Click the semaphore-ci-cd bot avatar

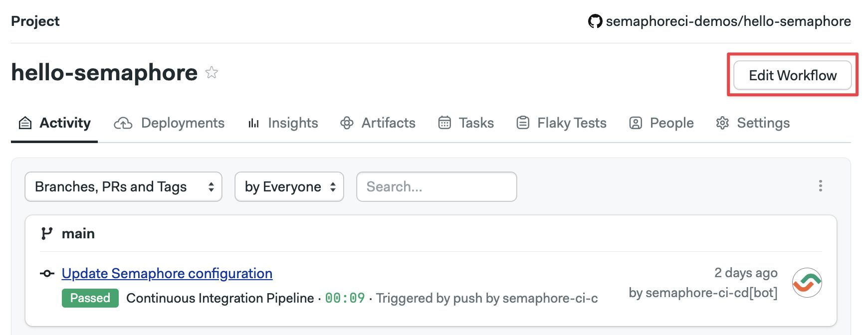807,283
